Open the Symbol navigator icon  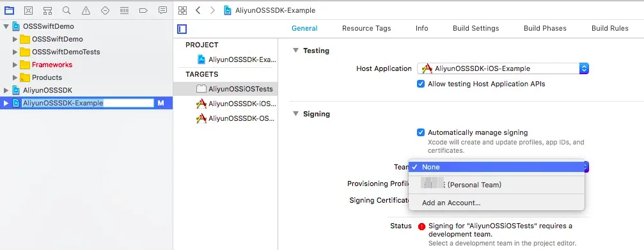tap(47, 11)
